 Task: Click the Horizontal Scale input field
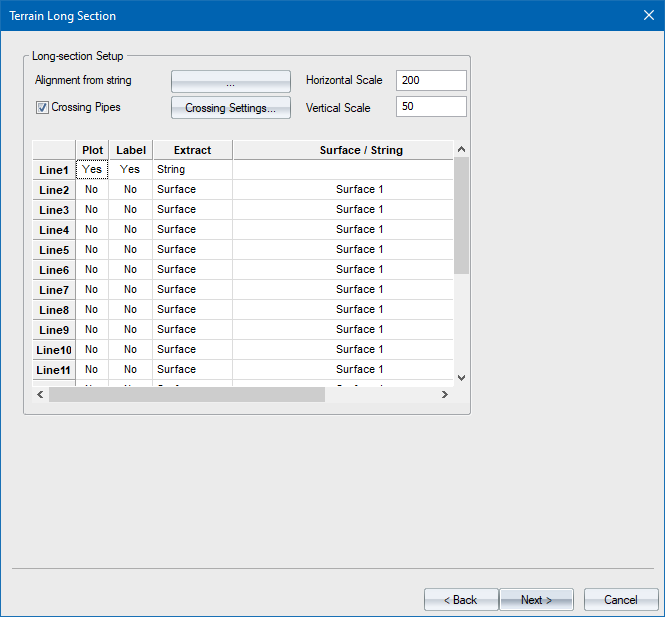[x=431, y=80]
